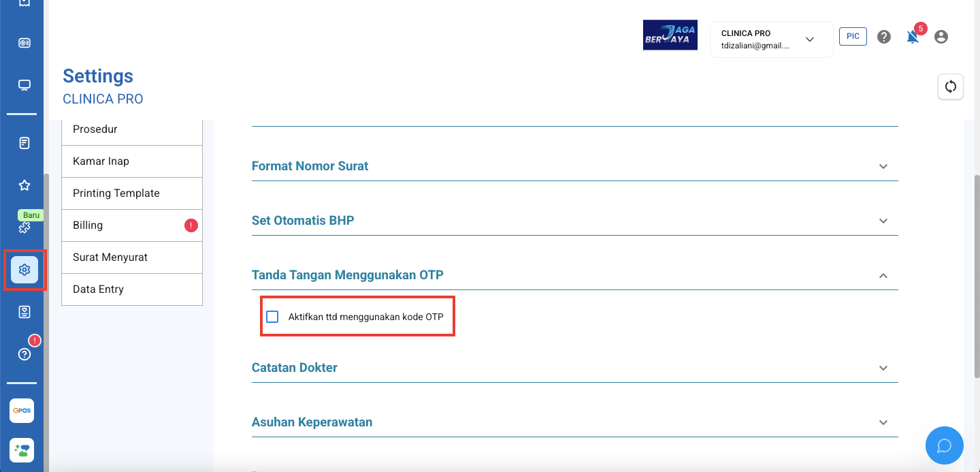
Task: Collapse Tanda Tangan Menggunakan OTP section
Action: coord(574,275)
